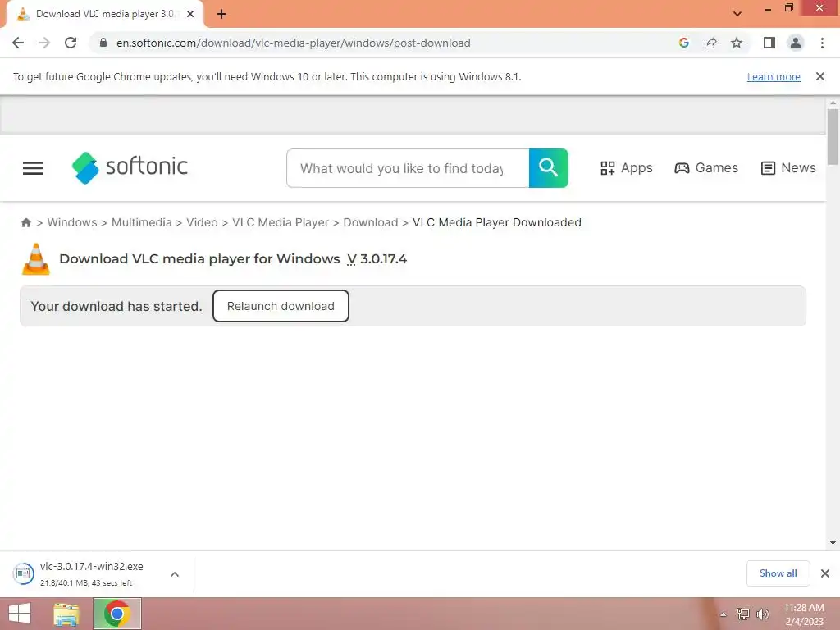
Task: Open a new tab with the plus button
Action: [221, 15]
